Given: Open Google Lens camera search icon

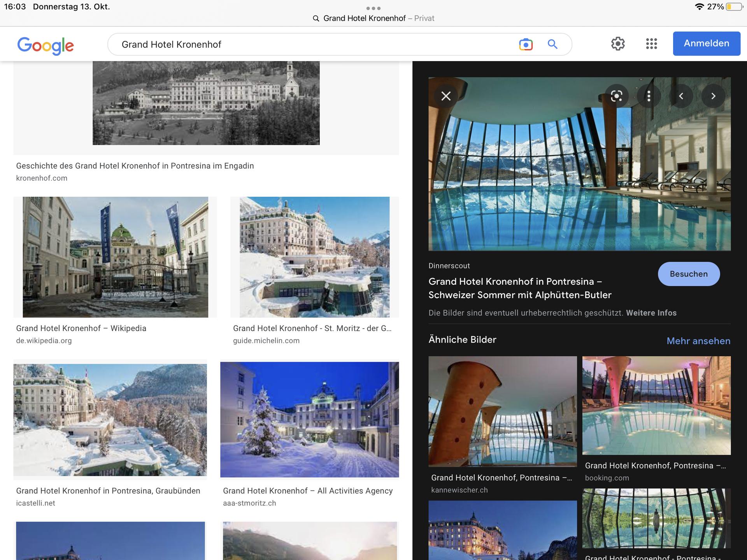Looking at the screenshot, I should coord(526,44).
